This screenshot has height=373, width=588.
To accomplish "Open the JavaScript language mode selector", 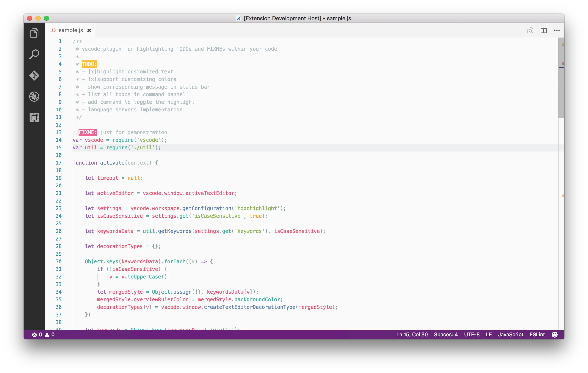I will point(510,334).
